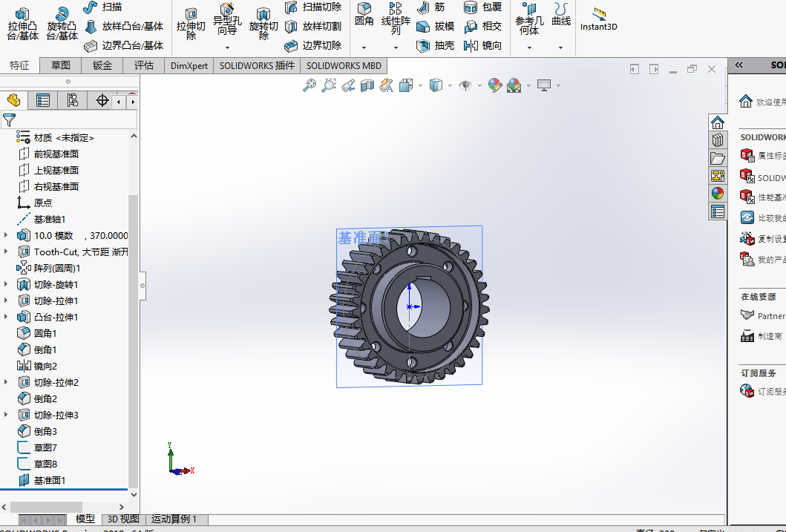
Task: Click the zoom to fit magnifier icon
Action: tap(310, 85)
